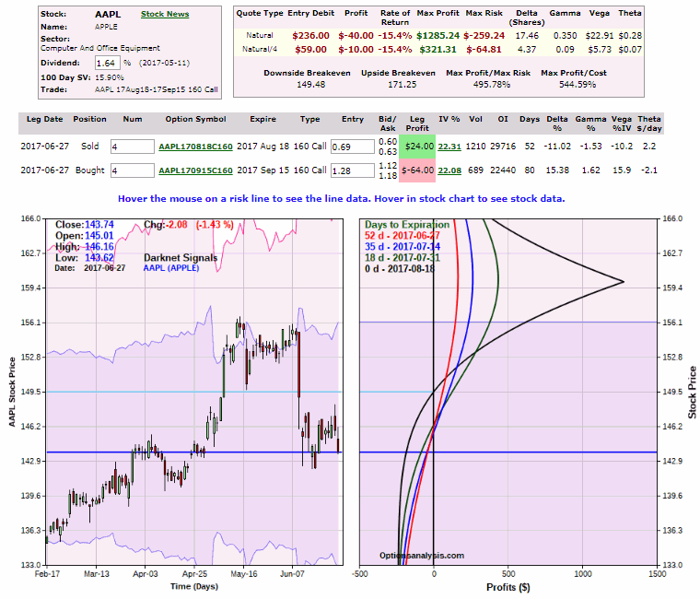Click the Num field for the Sold leg
The height and width of the screenshot is (599, 700).
pyautogui.click(x=132, y=147)
